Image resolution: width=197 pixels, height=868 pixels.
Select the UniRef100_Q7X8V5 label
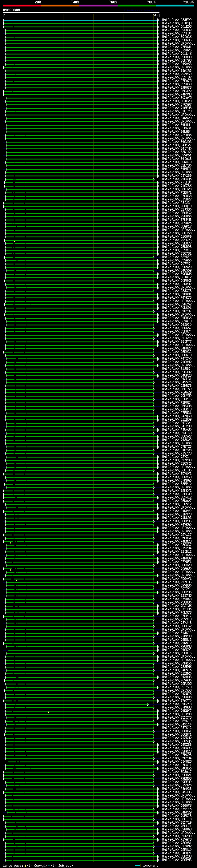[177, 50]
